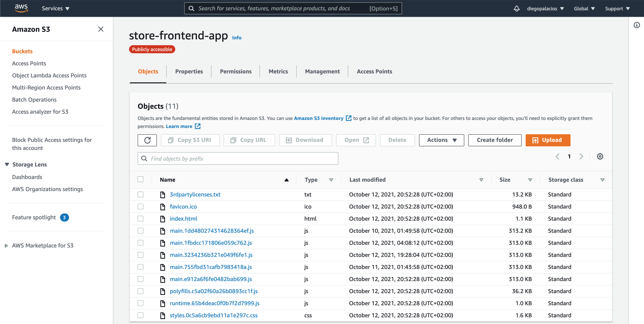Open the info panel circle icon
Image resolution: width=644 pixels, height=324 pixels.
[x=637, y=25]
